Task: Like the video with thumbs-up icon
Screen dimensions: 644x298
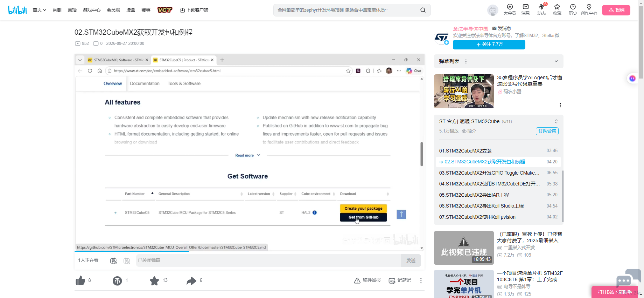Action: pyautogui.click(x=80, y=280)
